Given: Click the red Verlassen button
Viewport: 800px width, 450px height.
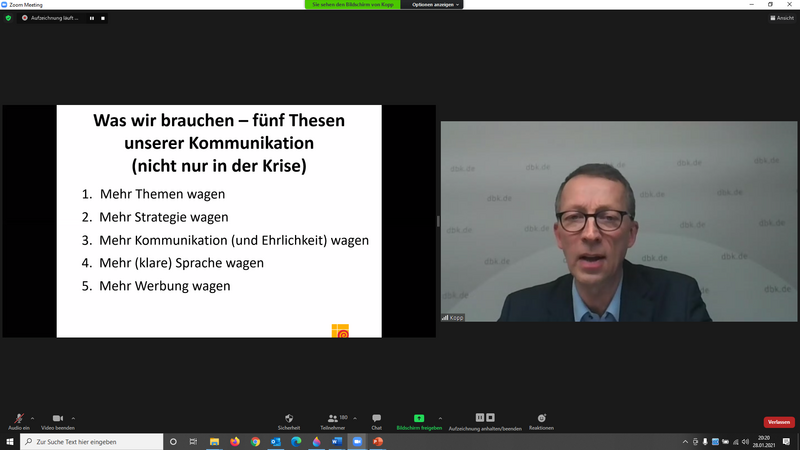Looking at the screenshot, I should coord(779,422).
